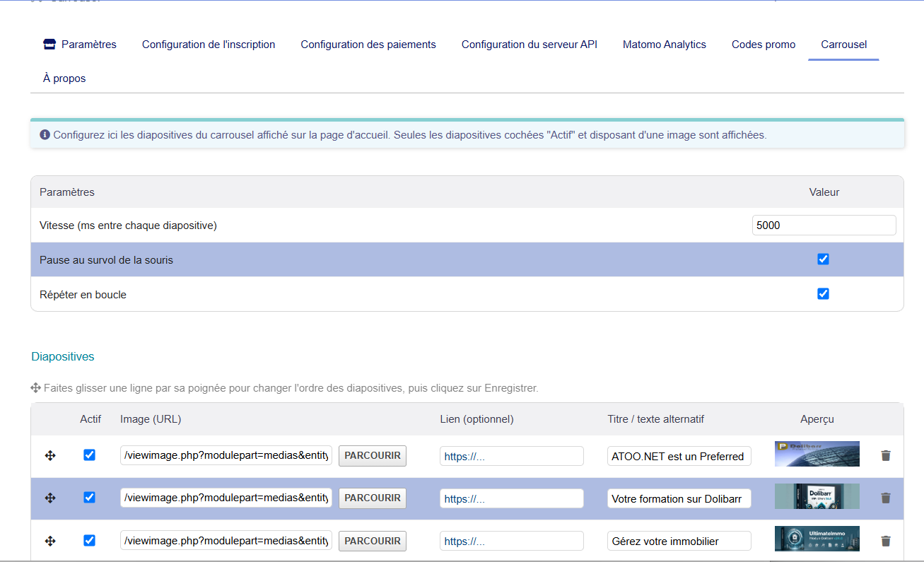
Task: Delete the Gérez votre immobilier slide
Action: (x=885, y=541)
